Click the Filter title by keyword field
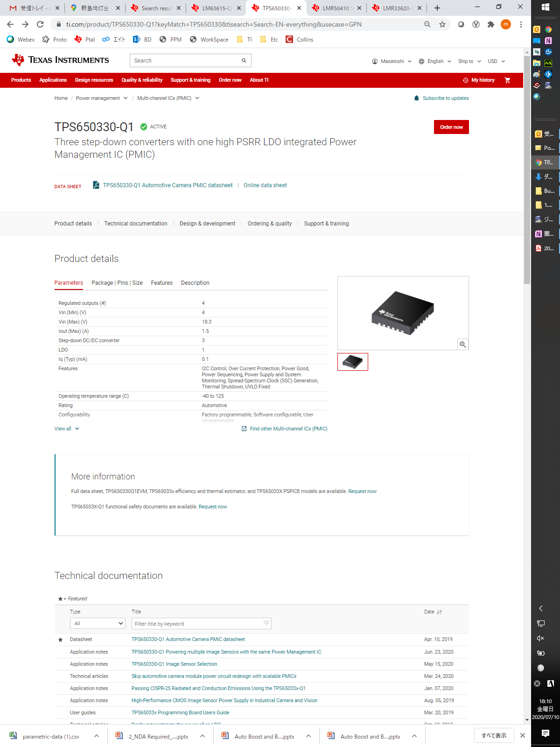This screenshot has width=560, height=747. (x=202, y=623)
